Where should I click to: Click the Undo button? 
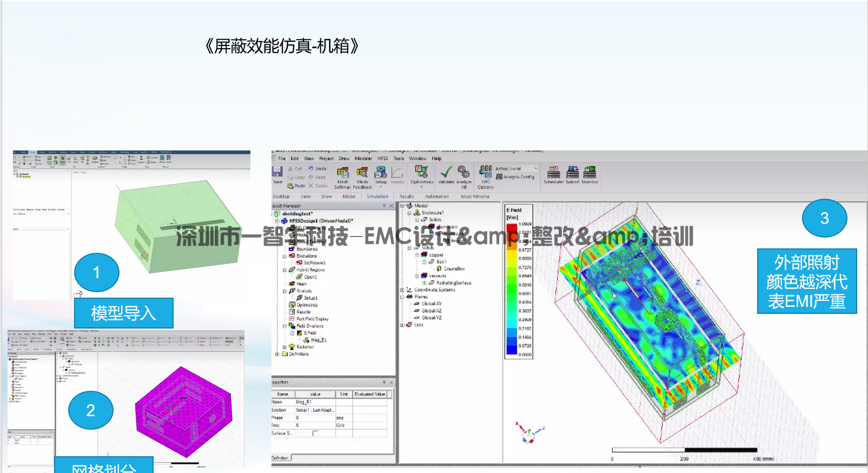317,169
